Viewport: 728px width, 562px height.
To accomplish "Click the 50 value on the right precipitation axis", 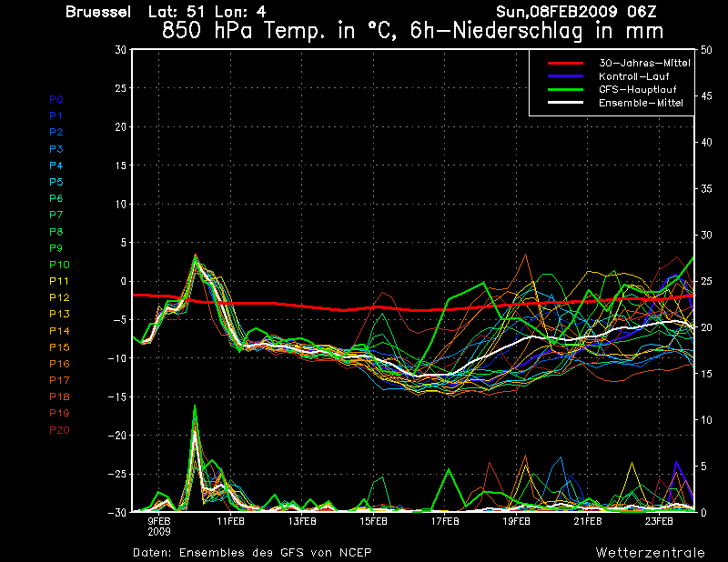I will click(x=706, y=50).
